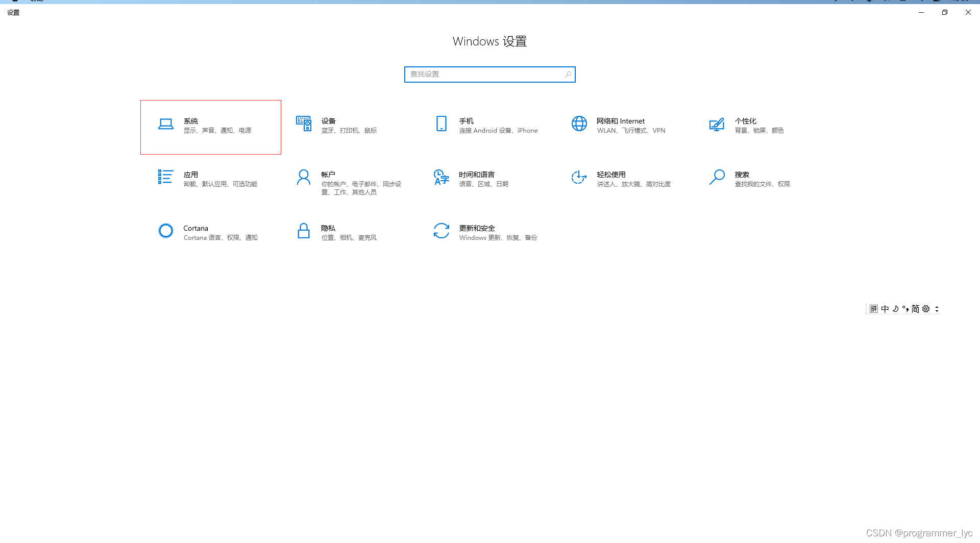Viewport: 980px width, 543px height.
Task: Open the 轻松使用 category title
Action: (611, 175)
